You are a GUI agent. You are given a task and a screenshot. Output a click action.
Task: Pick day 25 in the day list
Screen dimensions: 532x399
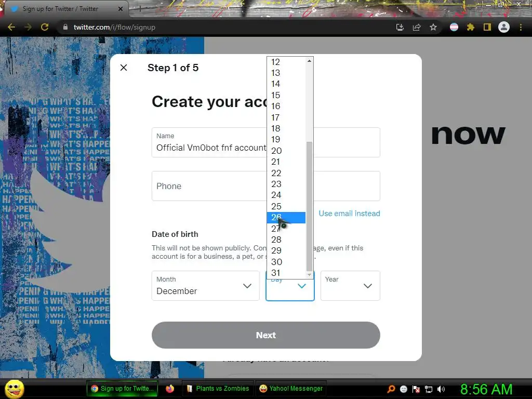tap(286, 206)
